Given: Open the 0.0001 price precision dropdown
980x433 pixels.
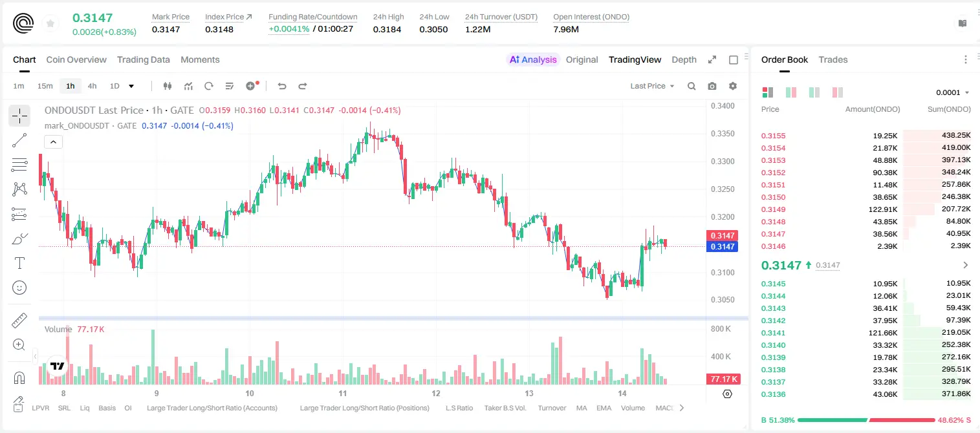Looking at the screenshot, I should point(952,92).
